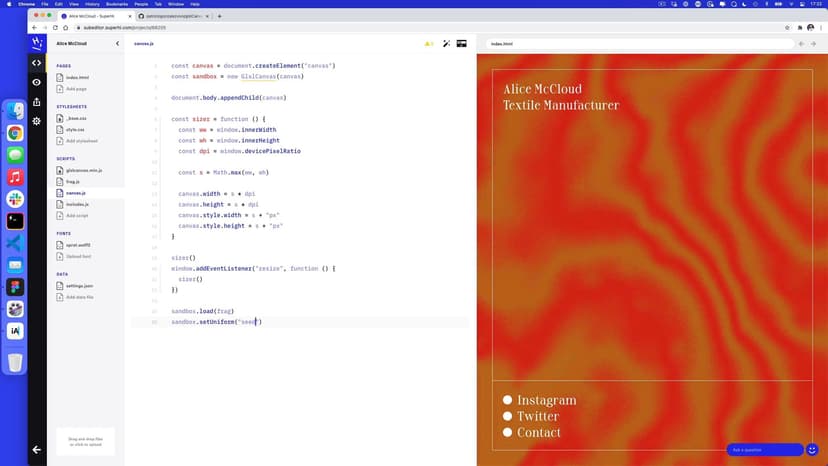
Task: Go forward in the preview browser
Action: click(x=815, y=44)
